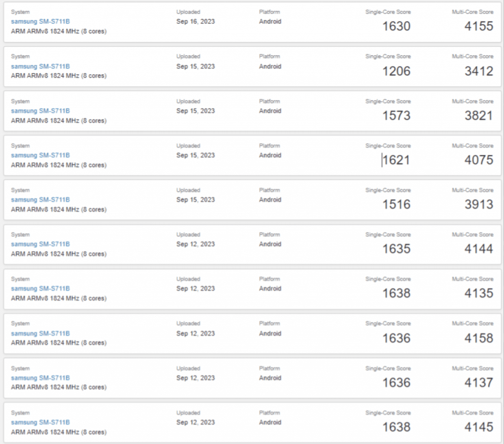Open samsung SM-S711B result scoring 1635

click(40, 244)
